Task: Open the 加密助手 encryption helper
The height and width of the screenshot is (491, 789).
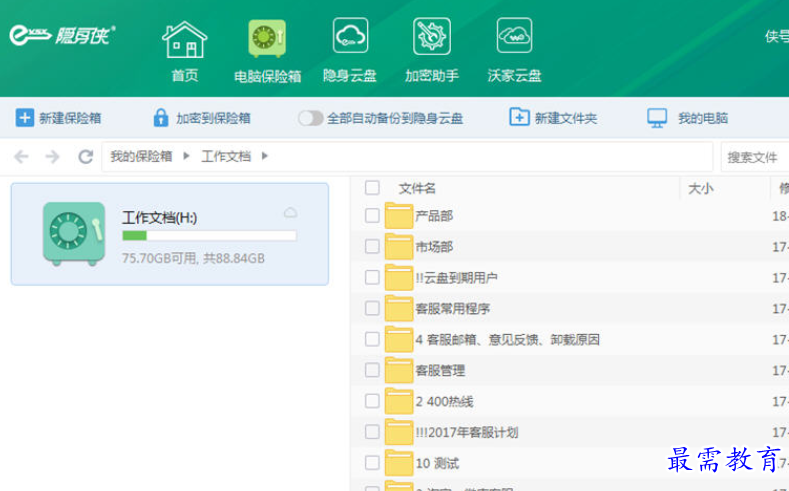Action: (432, 38)
